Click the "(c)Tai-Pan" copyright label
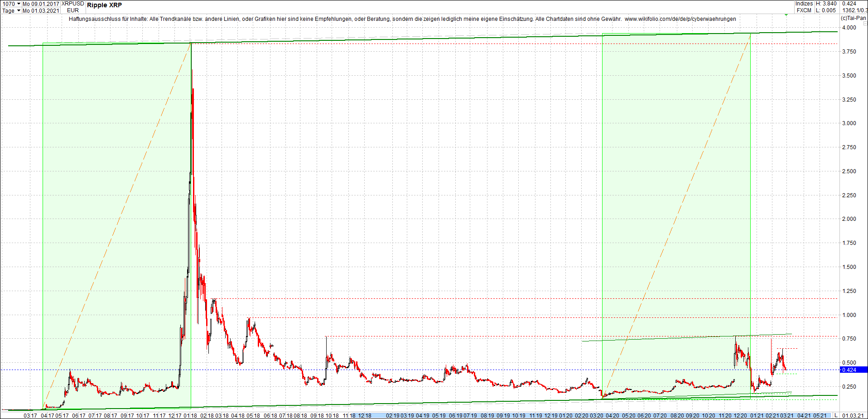 point(853,19)
